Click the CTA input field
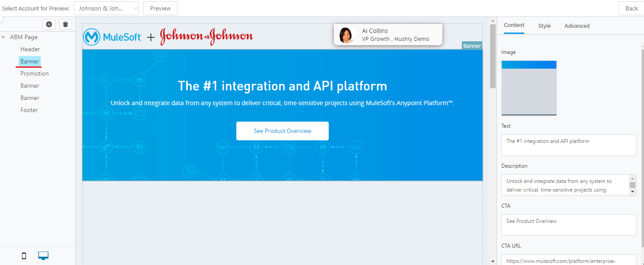Viewport: 644px width, 265px height. 569,225
